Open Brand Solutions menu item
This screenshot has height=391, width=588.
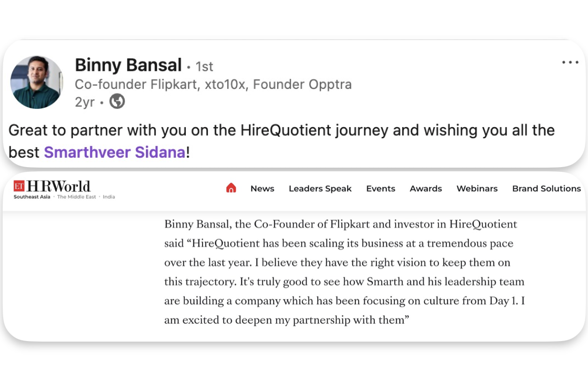coord(546,189)
